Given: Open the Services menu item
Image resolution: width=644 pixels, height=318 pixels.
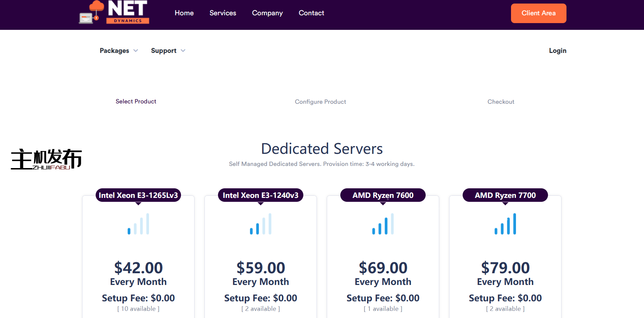Looking at the screenshot, I should point(223,13).
